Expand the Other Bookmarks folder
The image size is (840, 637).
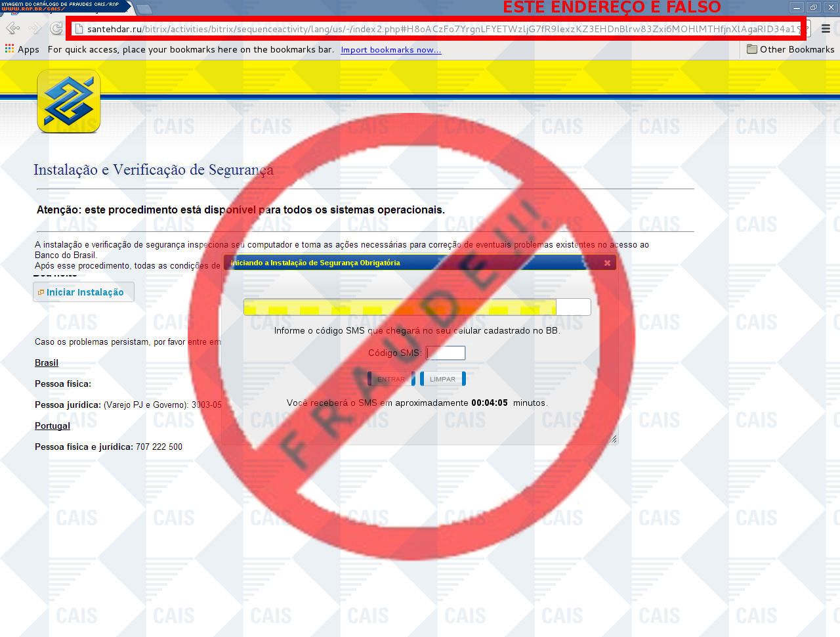coord(790,49)
